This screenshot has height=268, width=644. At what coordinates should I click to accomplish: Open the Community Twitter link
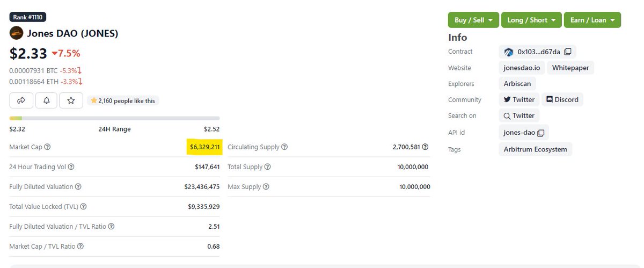pyautogui.click(x=519, y=100)
